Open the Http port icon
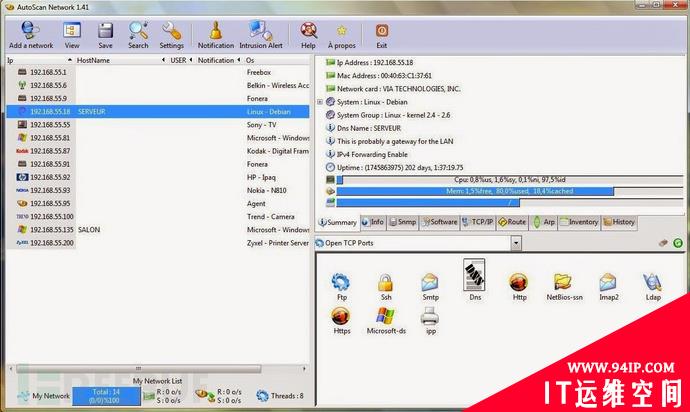The image size is (690, 412). 519,287
